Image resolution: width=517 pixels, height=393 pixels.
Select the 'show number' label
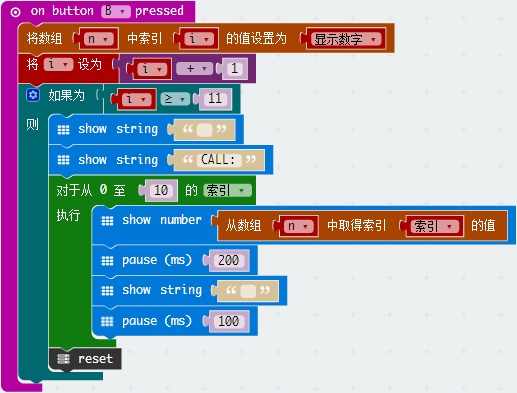coord(162,220)
